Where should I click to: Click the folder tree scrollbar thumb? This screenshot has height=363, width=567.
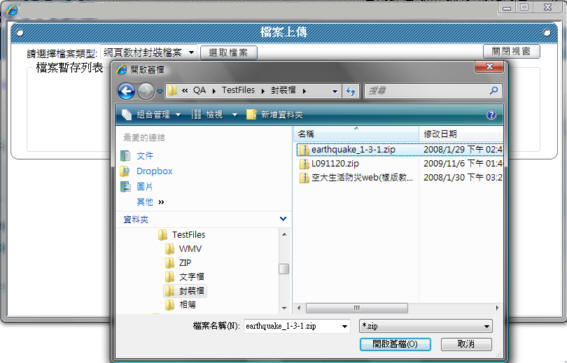click(284, 269)
